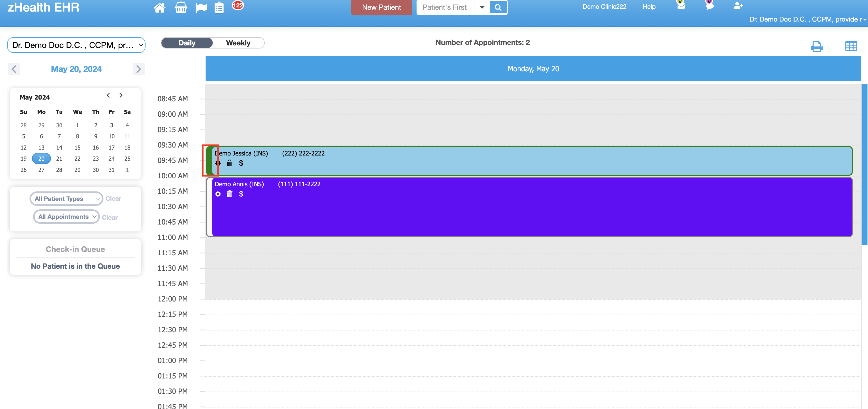The width and height of the screenshot is (868, 409).
Task: Focus the Patient's First search field
Action: tap(446, 7)
